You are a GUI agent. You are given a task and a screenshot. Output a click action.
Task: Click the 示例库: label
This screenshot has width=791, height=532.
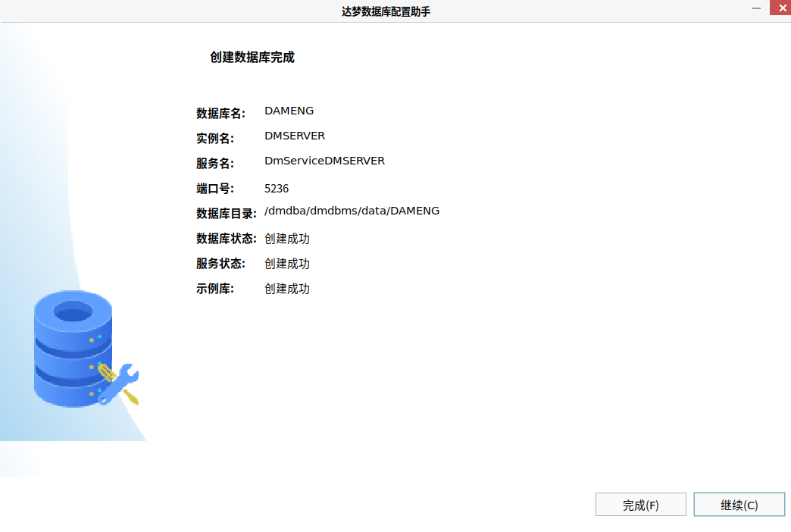tap(215, 289)
